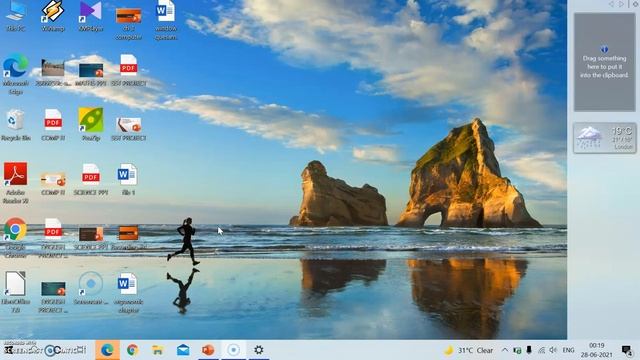Open the Recycle Bin desktop icon
The image size is (640, 360).
[x=16, y=125]
